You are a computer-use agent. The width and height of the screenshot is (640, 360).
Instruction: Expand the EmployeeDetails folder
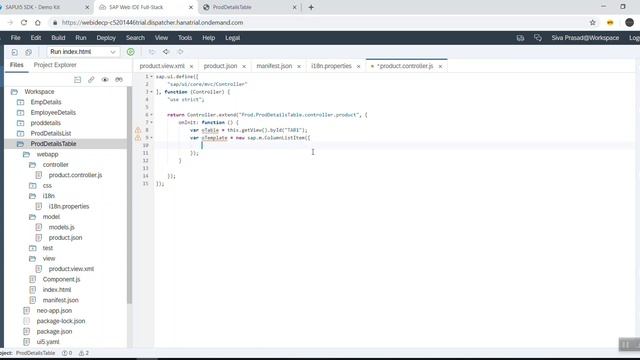[x=20, y=113]
